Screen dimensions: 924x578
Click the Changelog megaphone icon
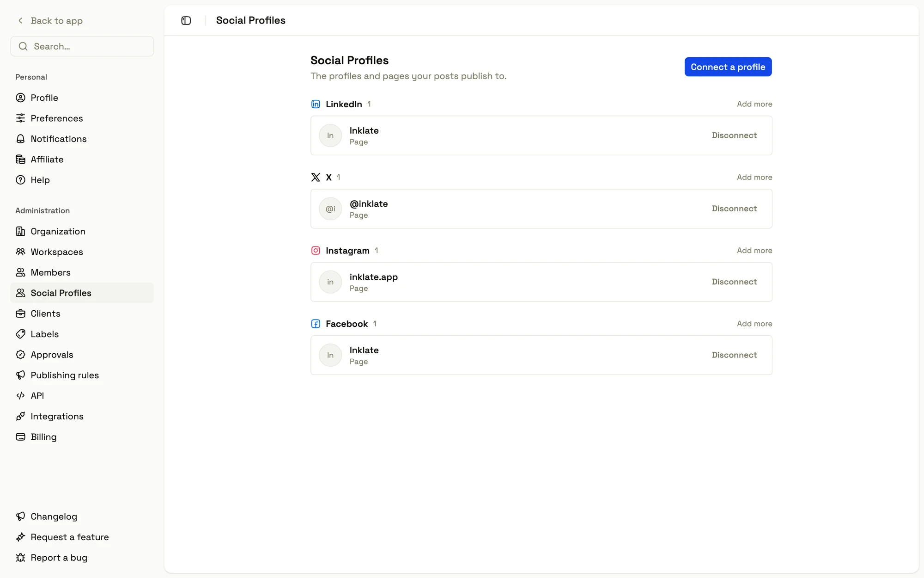(x=20, y=517)
